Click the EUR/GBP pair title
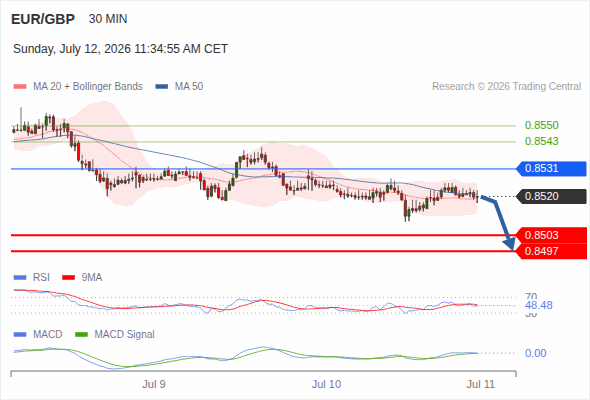This screenshot has width=590, height=400. pos(43,19)
